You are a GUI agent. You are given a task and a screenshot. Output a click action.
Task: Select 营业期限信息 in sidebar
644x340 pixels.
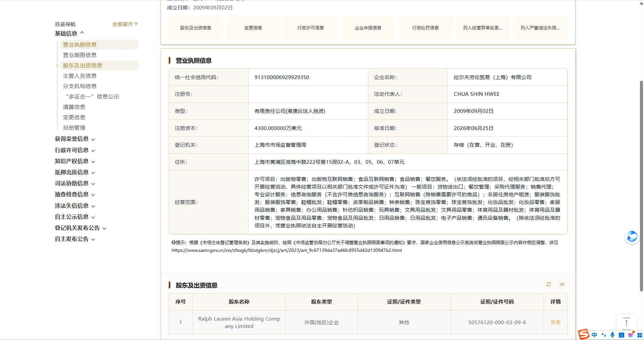click(x=80, y=55)
